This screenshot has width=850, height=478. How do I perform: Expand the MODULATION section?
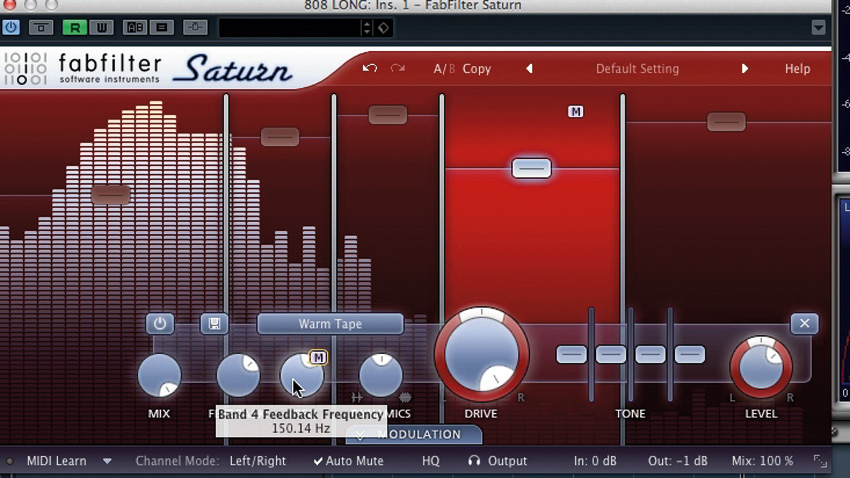(x=413, y=435)
